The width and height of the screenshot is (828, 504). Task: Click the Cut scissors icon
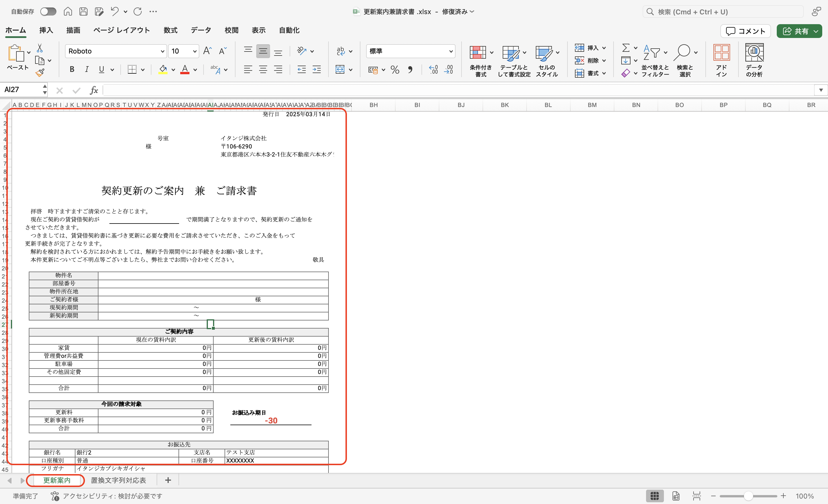click(40, 48)
